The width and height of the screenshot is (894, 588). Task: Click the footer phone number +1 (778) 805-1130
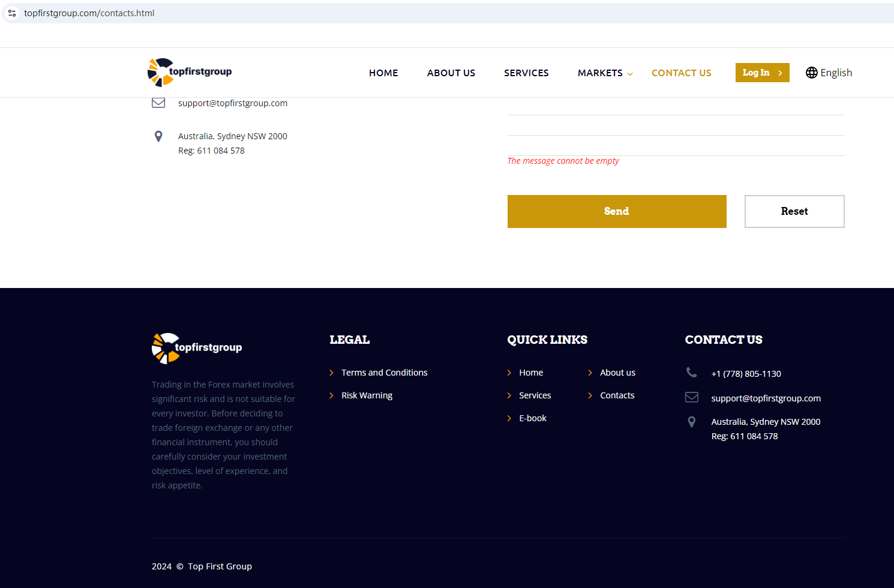746,374
